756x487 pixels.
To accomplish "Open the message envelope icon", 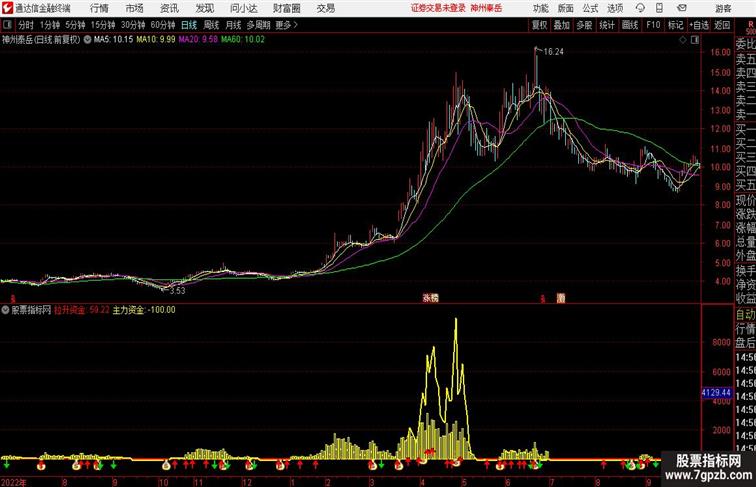I will pyautogui.click(x=682, y=8).
